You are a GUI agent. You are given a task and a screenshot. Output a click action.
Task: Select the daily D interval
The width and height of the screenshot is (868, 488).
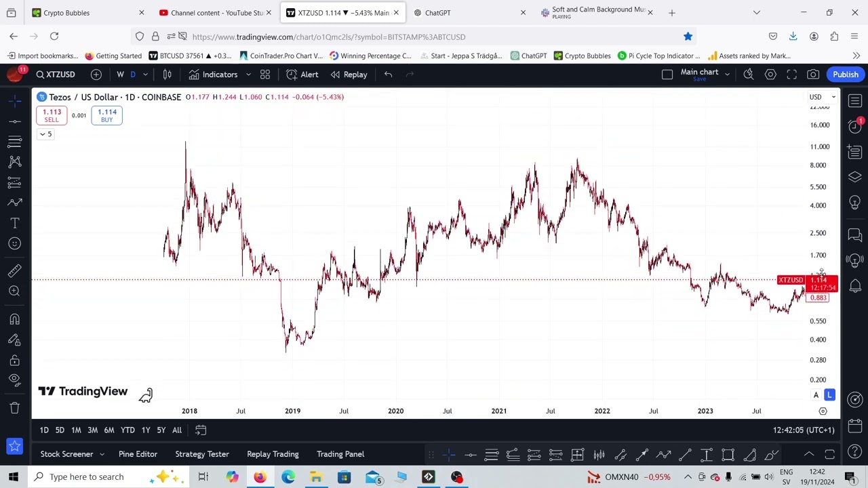[x=133, y=75]
